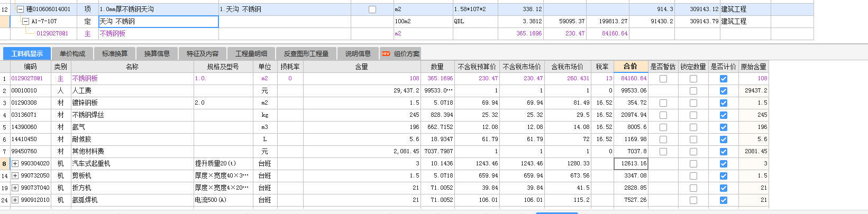
Task: Toggle 锁定数量 for 不锈钢板 row
Action: 693,79
